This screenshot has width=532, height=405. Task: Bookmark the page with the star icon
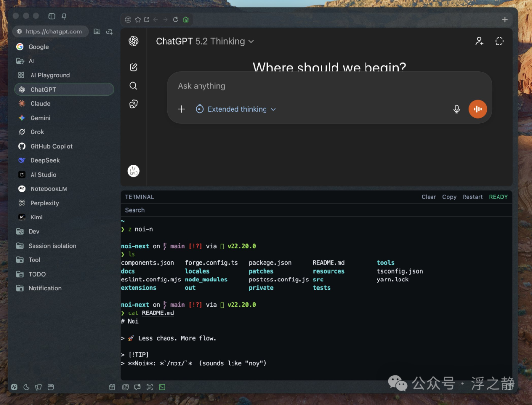pyautogui.click(x=138, y=20)
